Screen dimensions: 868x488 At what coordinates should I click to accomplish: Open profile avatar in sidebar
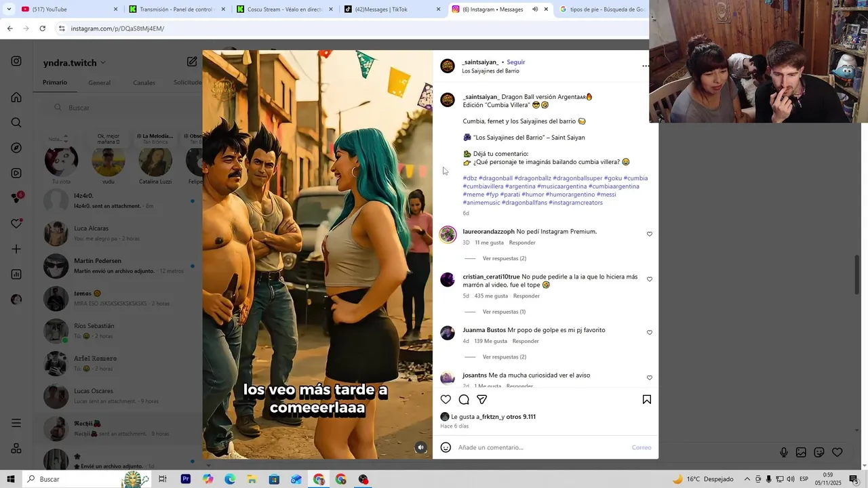16,300
